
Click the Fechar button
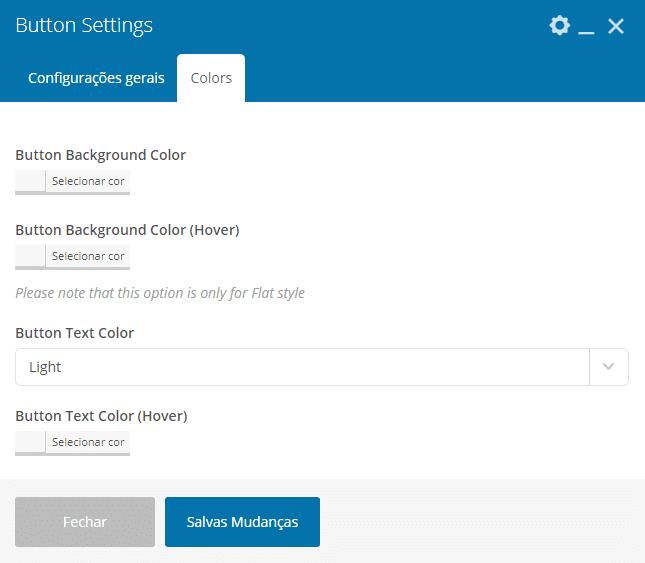tap(85, 522)
